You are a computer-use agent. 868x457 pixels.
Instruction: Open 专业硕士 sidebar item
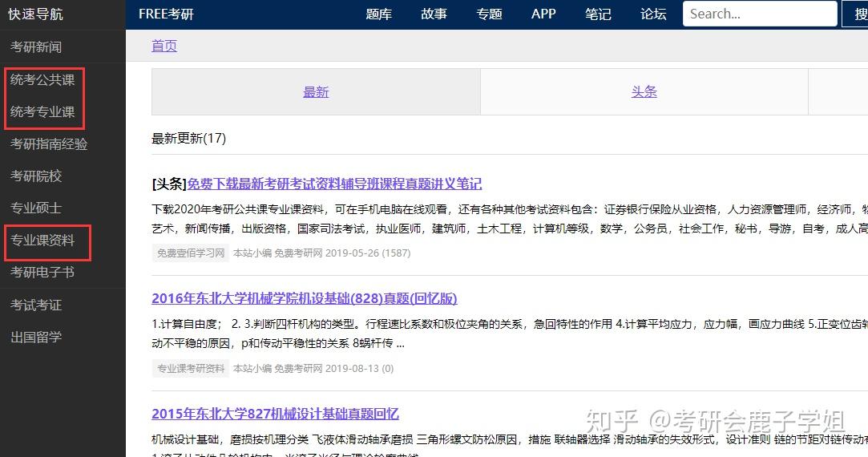coord(36,208)
